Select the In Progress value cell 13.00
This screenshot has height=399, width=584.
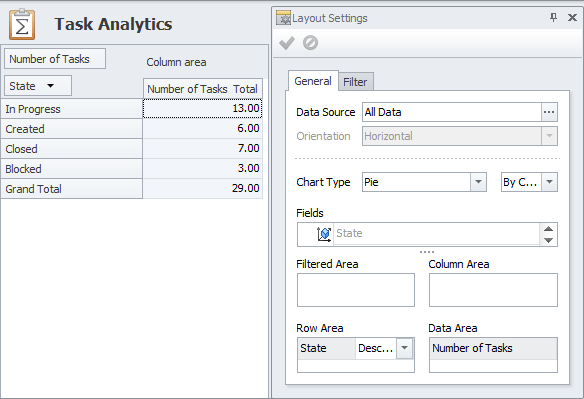(x=203, y=108)
